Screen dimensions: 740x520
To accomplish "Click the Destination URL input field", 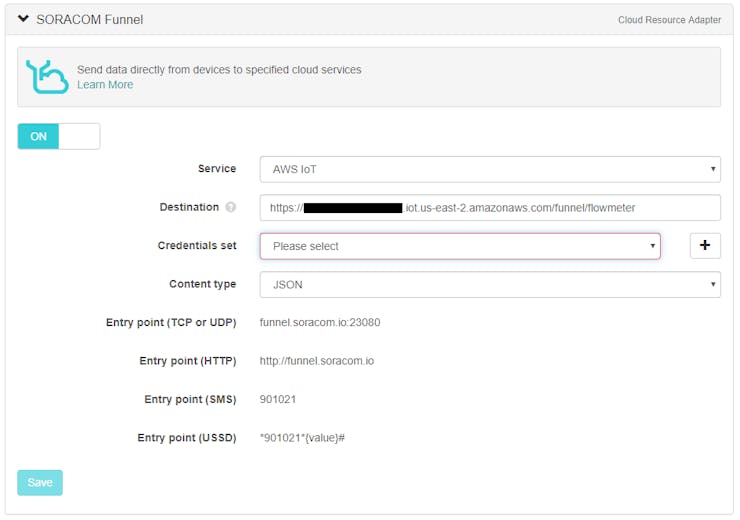I will (489, 208).
